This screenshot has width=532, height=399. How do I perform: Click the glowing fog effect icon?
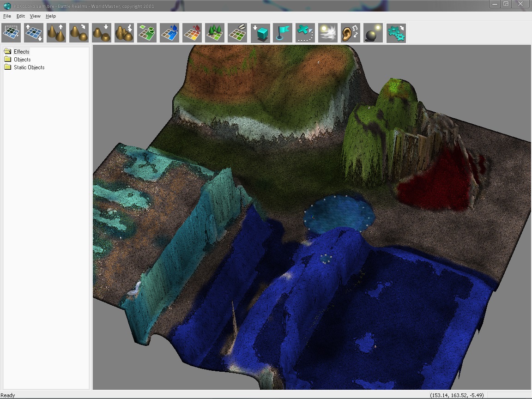[328, 33]
